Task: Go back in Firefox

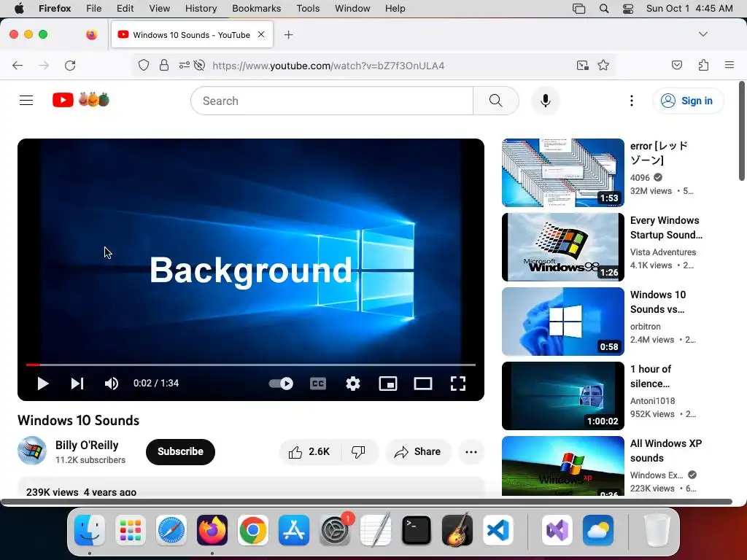Action: tap(18, 65)
